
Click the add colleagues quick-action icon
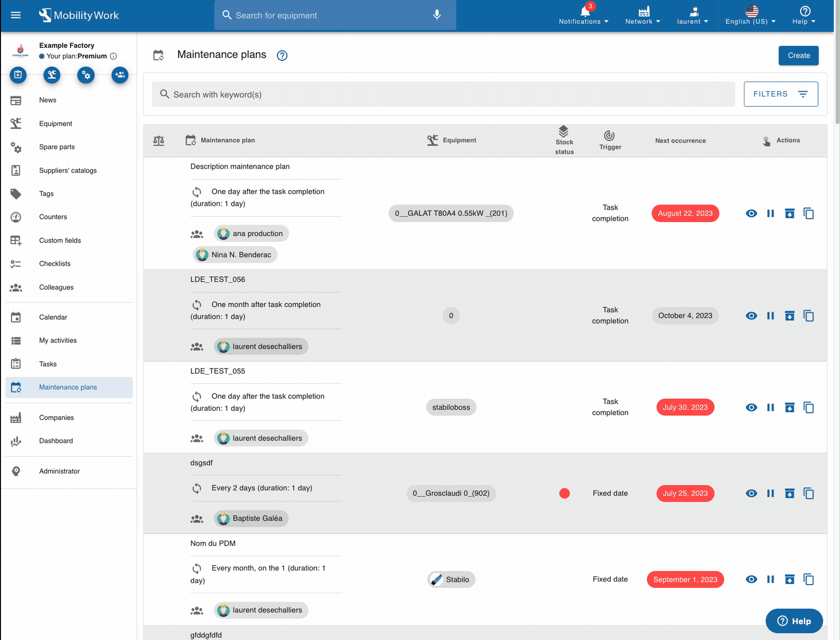120,75
